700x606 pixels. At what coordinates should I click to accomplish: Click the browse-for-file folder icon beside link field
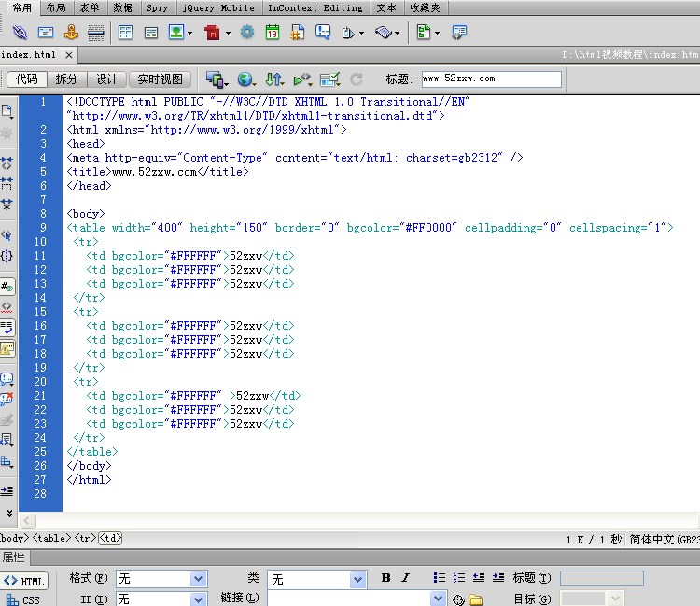(476, 599)
